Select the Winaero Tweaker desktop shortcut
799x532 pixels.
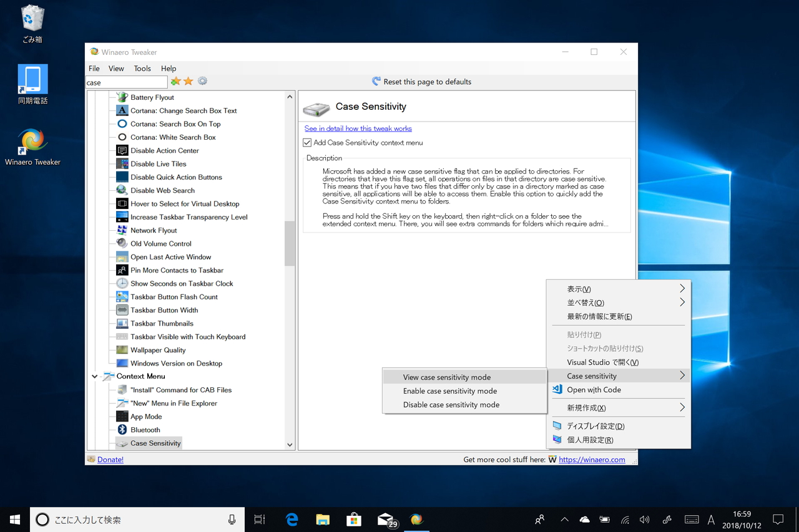32,147
